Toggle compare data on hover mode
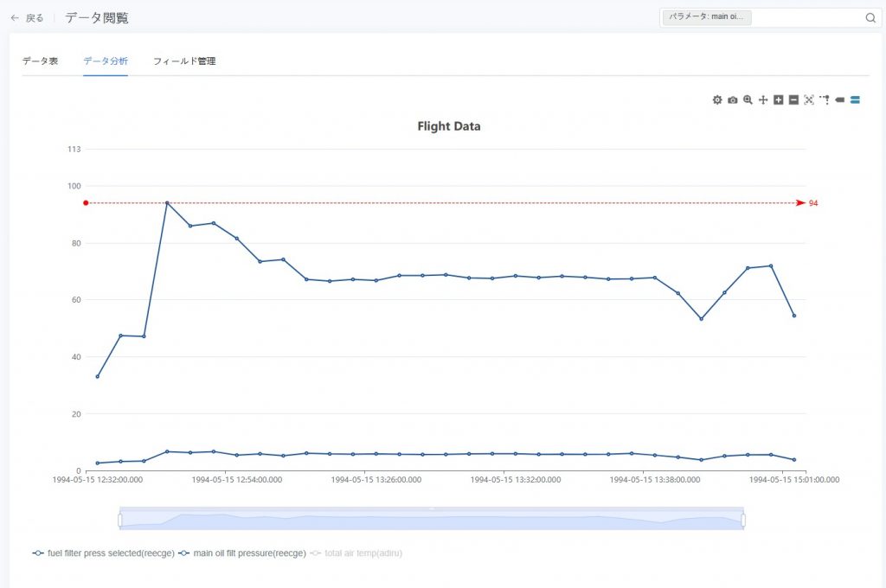Viewport: 886px width, 588px height. (855, 100)
